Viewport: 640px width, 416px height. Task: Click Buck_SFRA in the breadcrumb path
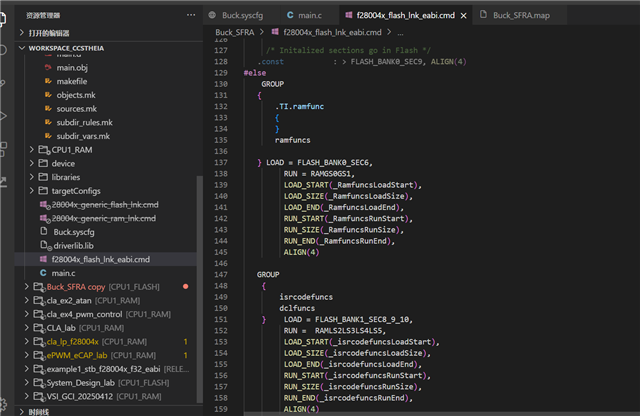(x=236, y=33)
